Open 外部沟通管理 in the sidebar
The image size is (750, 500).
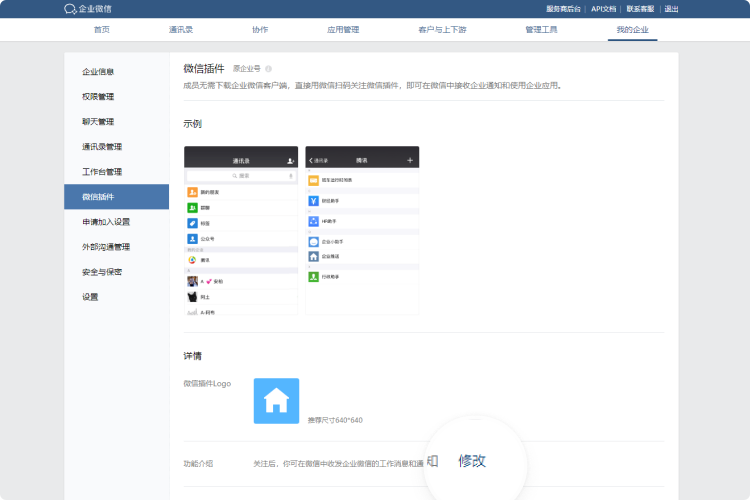[106, 247]
